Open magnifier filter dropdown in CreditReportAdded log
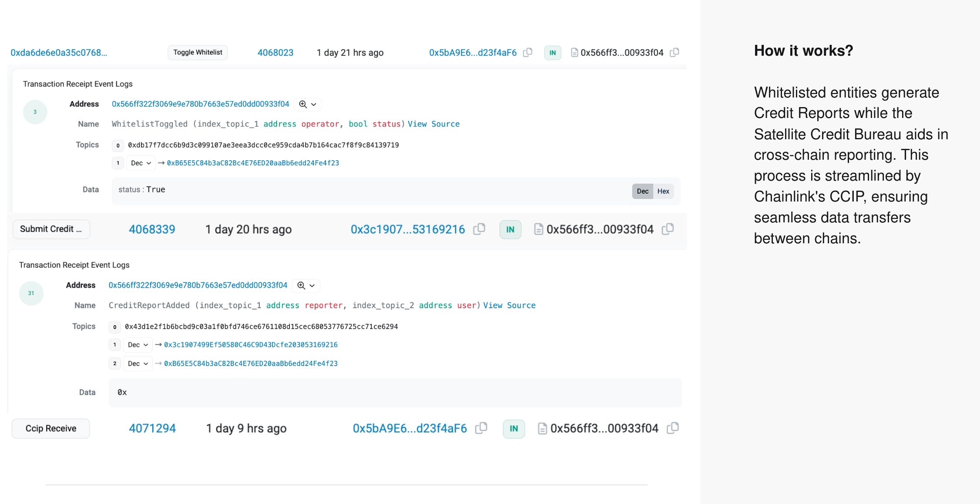 pyautogui.click(x=306, y=286)
